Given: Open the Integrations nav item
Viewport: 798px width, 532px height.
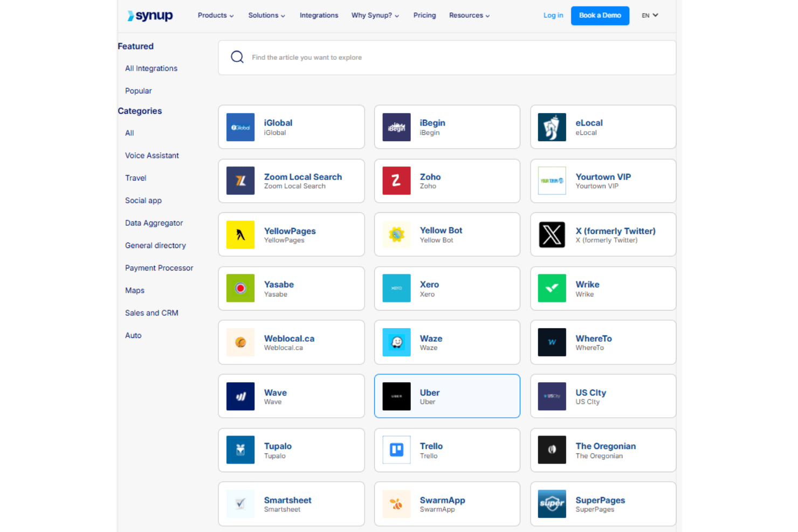Looking at the screenshot, I should point(319,16).
